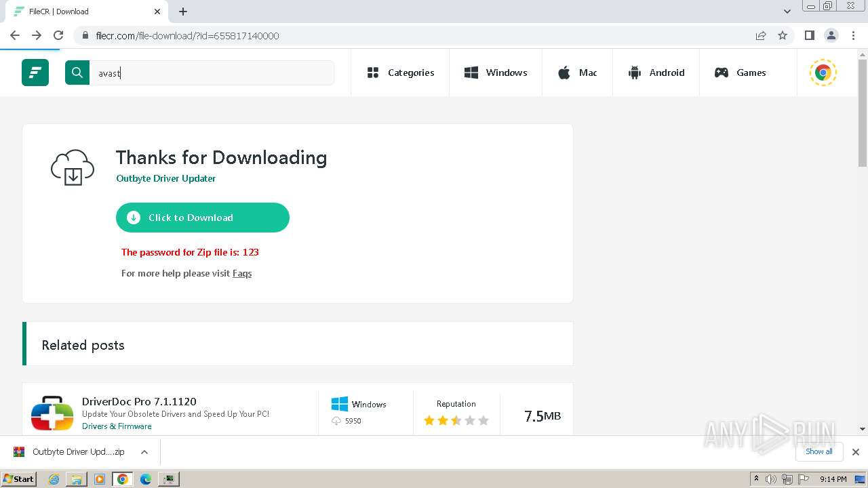The height and width of the screenshot is (488, 868).
Task: Switch to Chrome taskbar icon
Action: pos(123,479)
